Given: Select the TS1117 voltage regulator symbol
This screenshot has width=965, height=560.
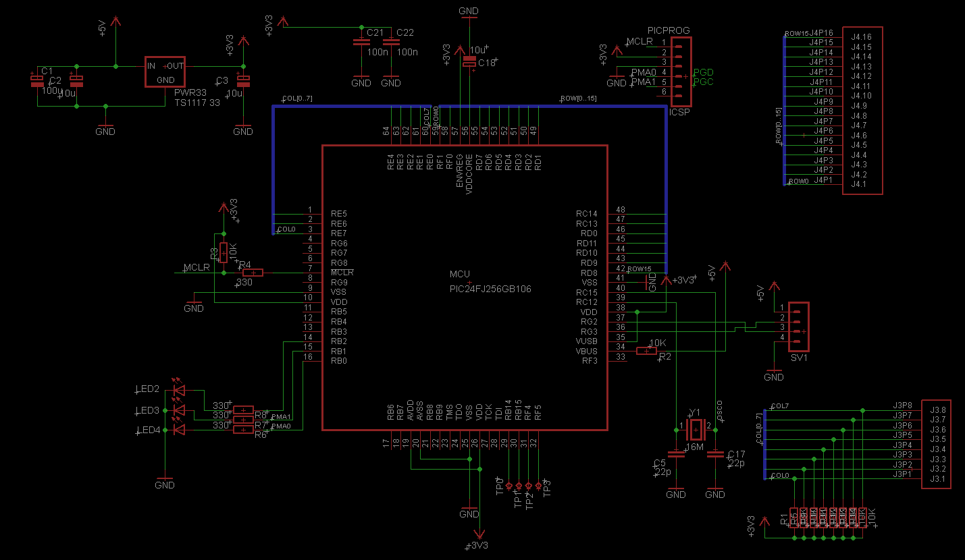Looking at the screenshot, I should point(165,72).
